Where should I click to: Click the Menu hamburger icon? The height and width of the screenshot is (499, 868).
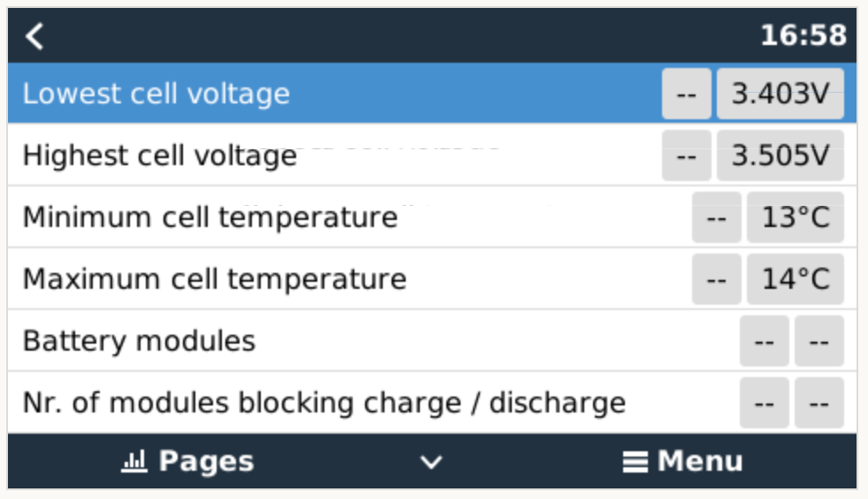pos(635,461)
